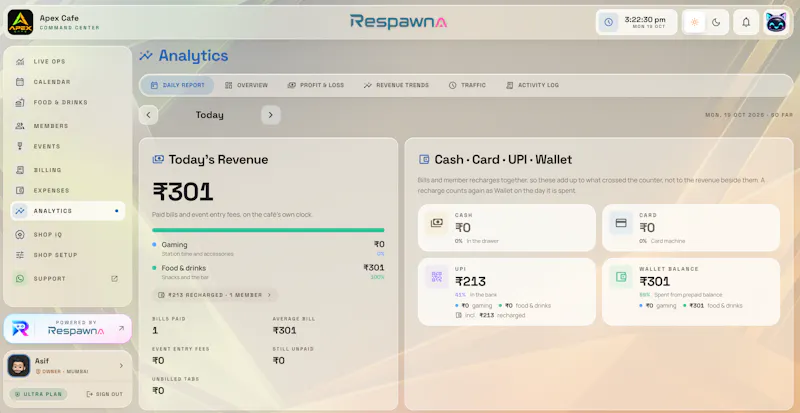Click Asif's avatar photo

(x=19, y=366)
